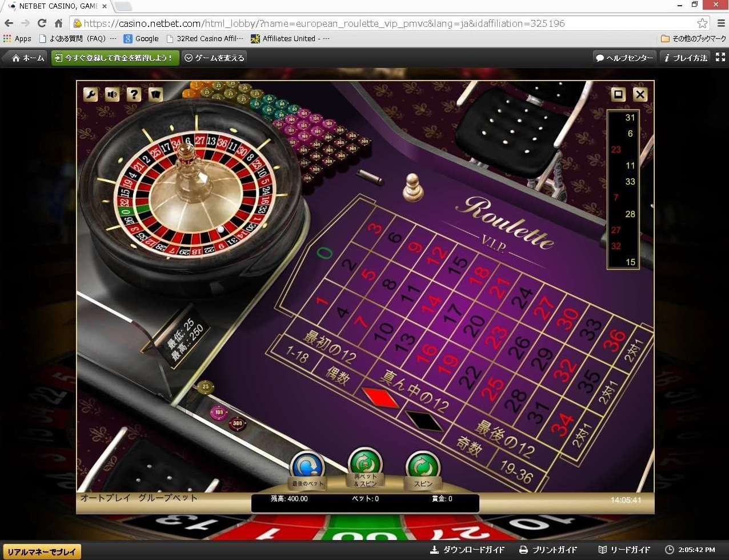Open the Google bookmark
Image resolution: width=729 pixels, height=560 pixels.
point(141,39)
